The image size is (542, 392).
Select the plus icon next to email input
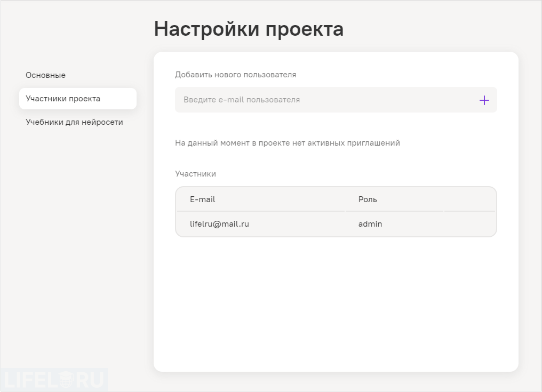pos(484,100)
